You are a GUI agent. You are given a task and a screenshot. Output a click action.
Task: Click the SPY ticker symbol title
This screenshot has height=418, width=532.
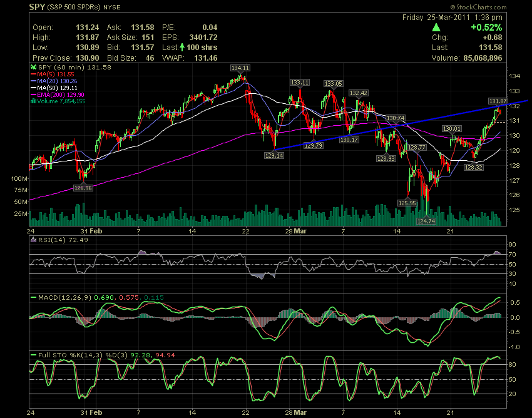[37, 7]
